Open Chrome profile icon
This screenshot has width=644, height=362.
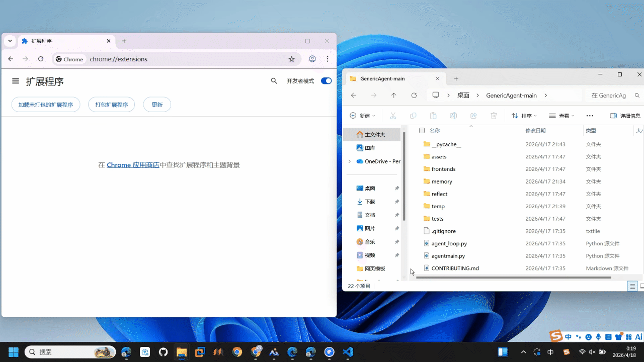click(312, 59)
